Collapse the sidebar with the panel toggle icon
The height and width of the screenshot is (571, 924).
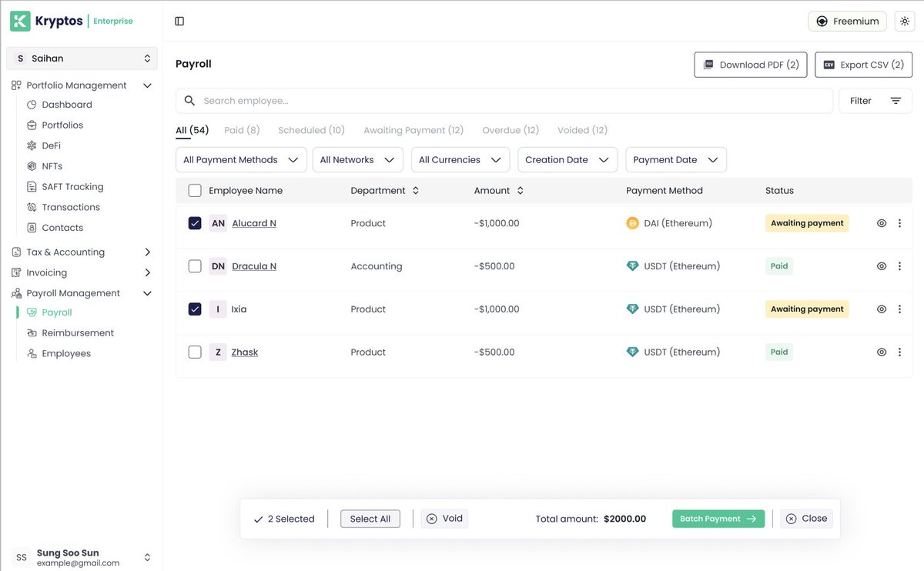click(179, 20)
